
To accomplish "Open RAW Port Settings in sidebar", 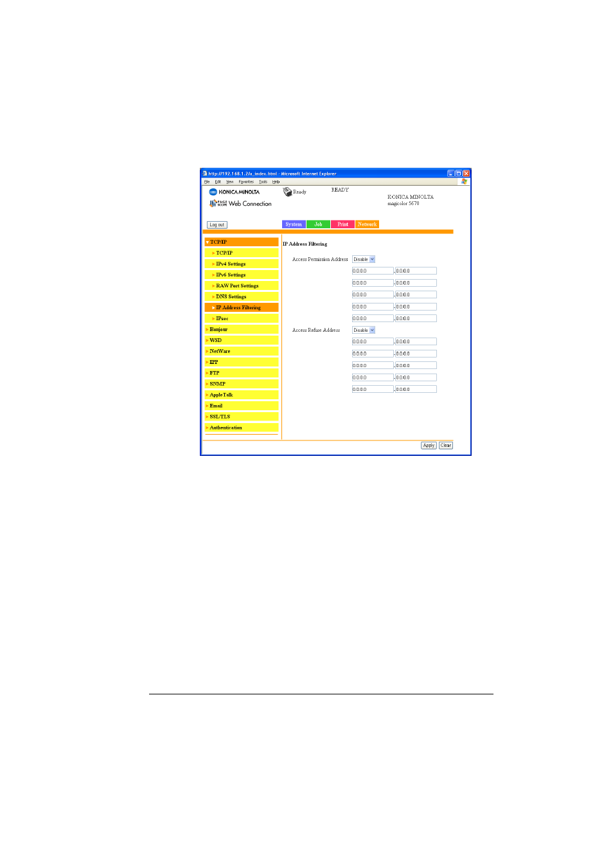I will [x=242, y=286].
